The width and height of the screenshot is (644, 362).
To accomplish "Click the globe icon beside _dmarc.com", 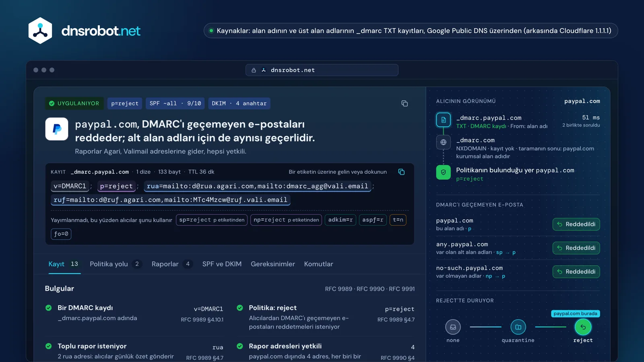I will point(443,142).
